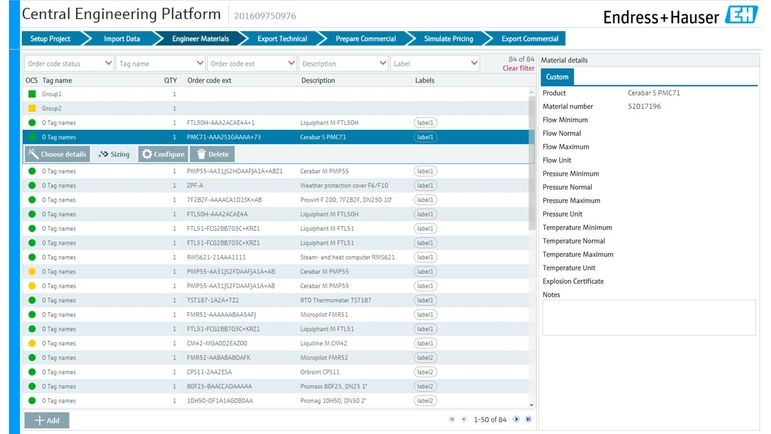Screen dimensions: 771x434
Task: Click green status dot of RMS621-21AAA1111 row
Action: point(32,257)
